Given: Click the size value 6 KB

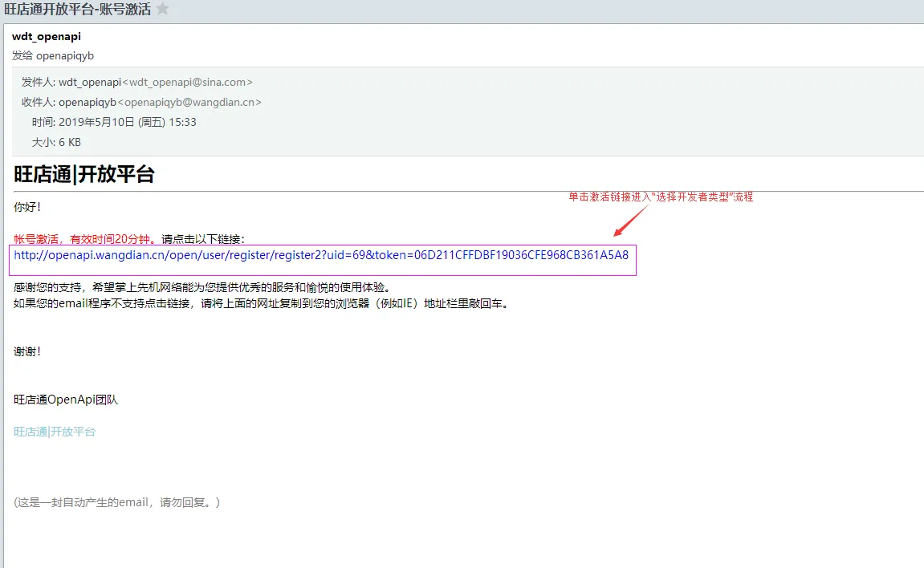Looking at the screenshot, I should click(x=70, y=143).
